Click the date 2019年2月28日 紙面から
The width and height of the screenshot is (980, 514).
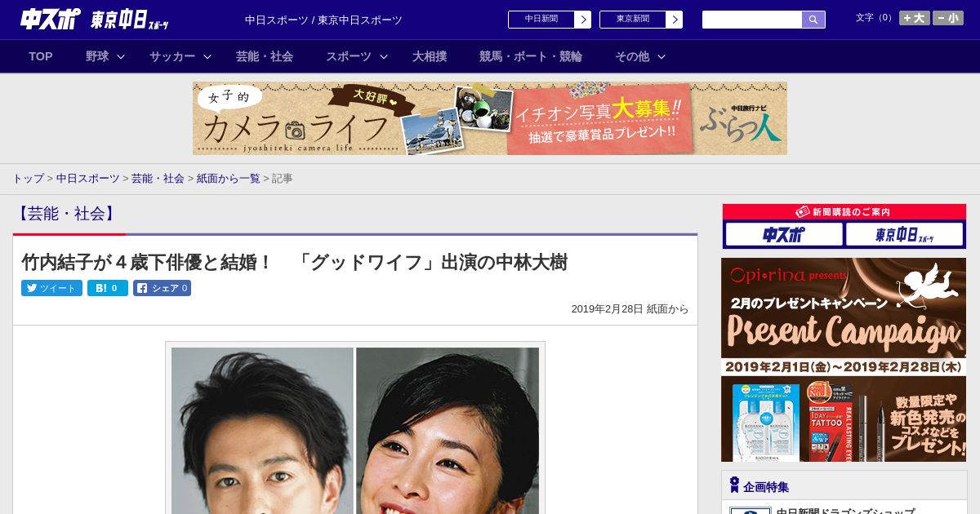click(x=630, y=309)
